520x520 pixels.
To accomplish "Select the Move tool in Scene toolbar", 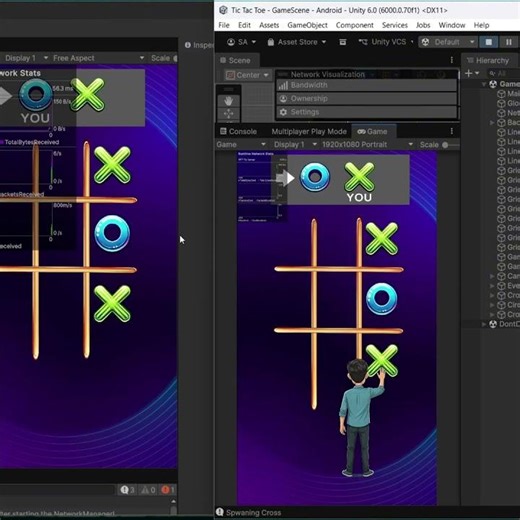I will [228, 114].
